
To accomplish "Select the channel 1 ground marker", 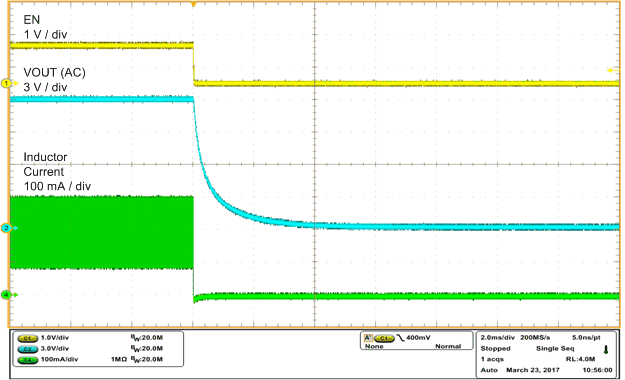I will (10, 83).
